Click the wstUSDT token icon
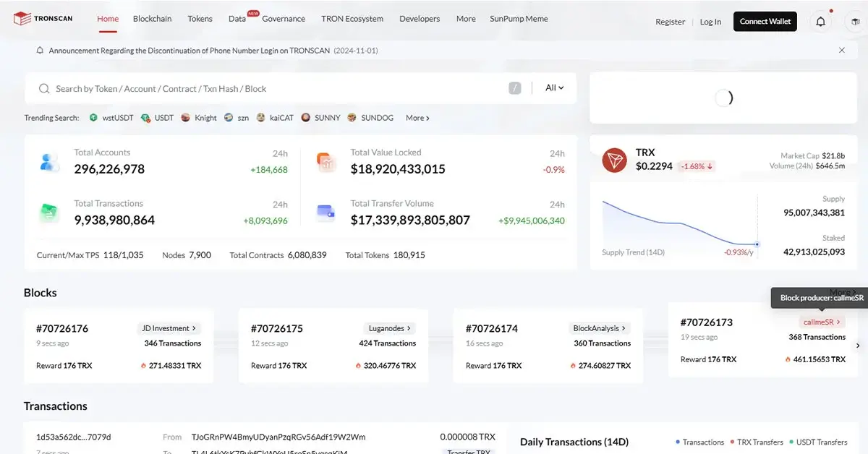Viewport: 868px width, 454px height. (x=94, y=118)
